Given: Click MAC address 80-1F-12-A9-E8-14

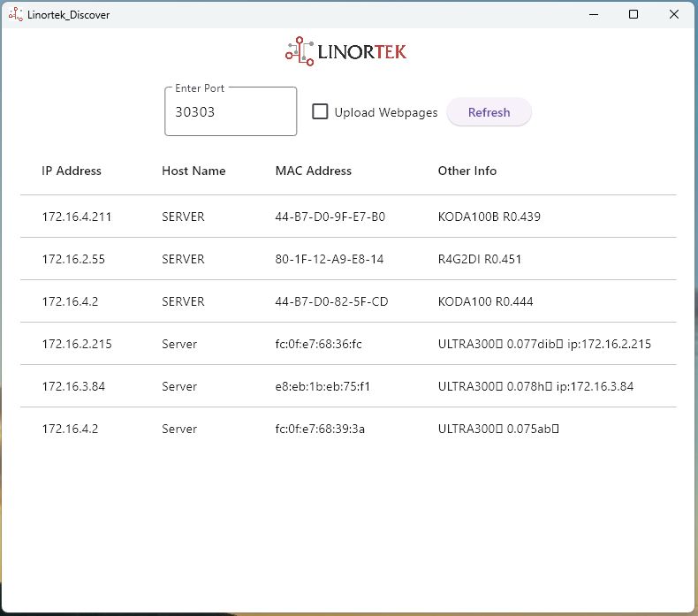Looking at the screenshot, I should (330, 259).
